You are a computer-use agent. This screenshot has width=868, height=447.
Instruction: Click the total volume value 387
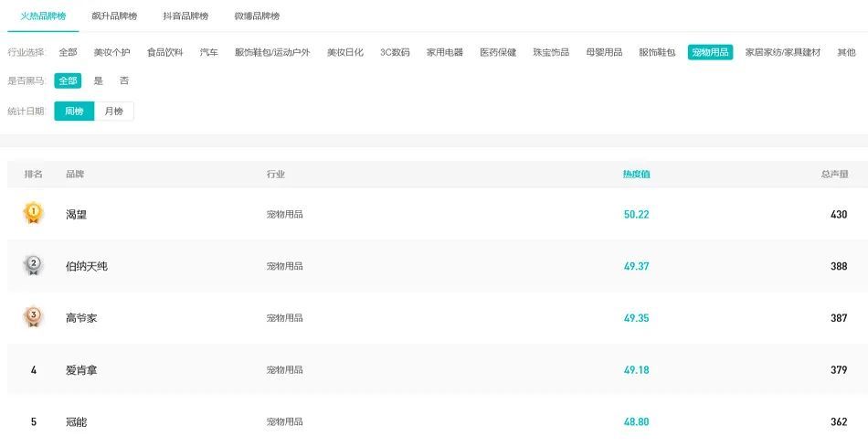(x=839, y=318)
